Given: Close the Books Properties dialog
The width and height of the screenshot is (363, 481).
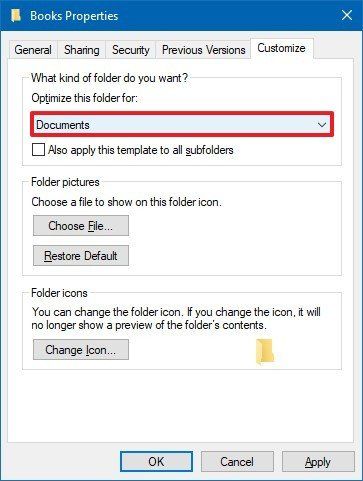Looking at the screenshot, I should 347,15.
